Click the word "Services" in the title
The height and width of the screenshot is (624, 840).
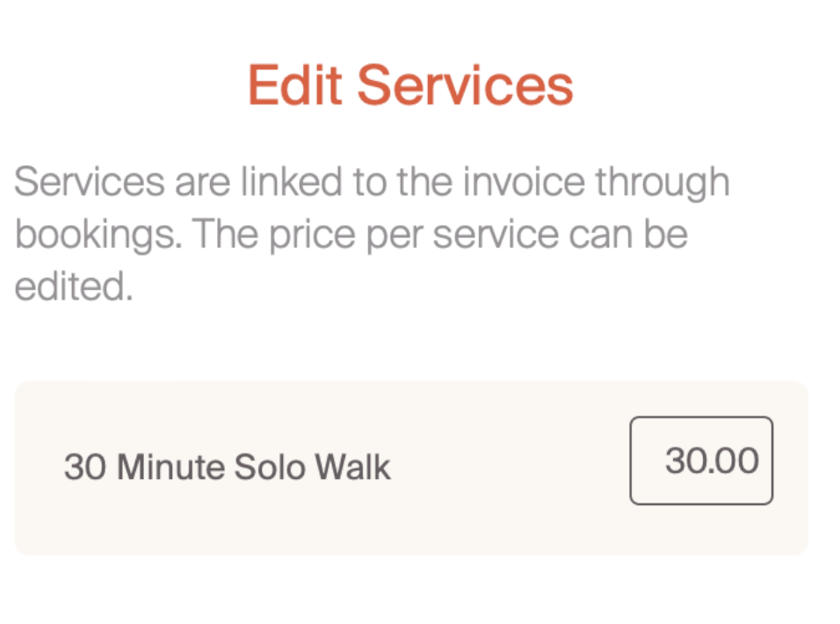(x=465, y=86)
